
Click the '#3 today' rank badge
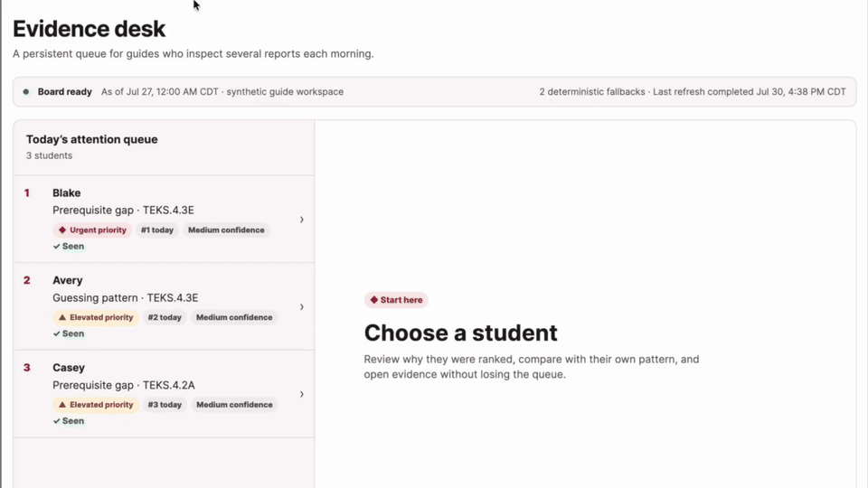coord(165,405)
